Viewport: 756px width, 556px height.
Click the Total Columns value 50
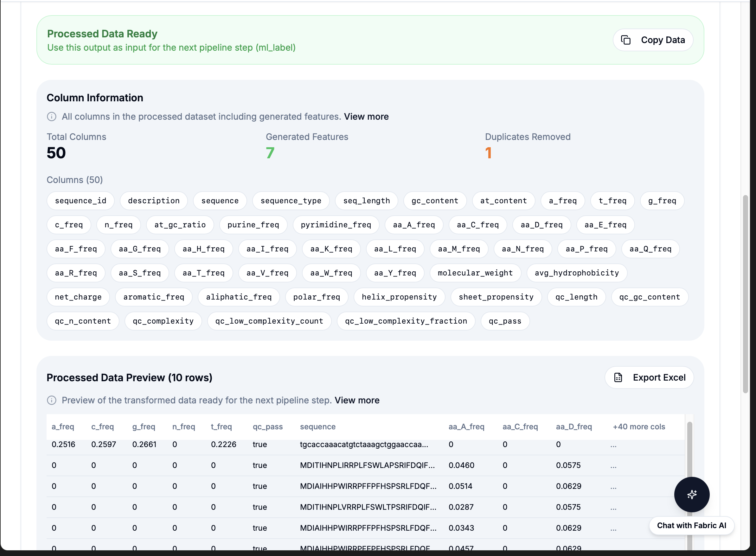[x=56, y=153]
